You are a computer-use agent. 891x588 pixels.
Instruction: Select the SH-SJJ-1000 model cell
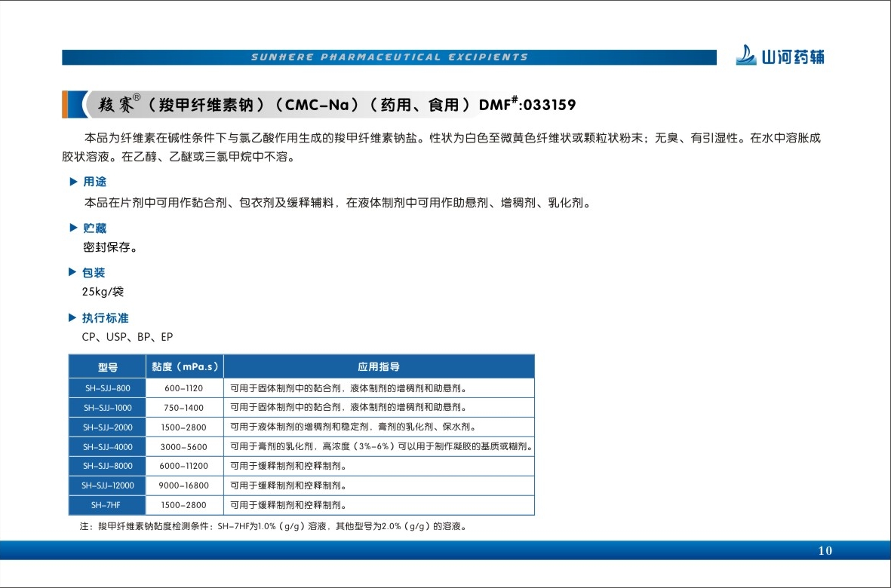[107, 408]
